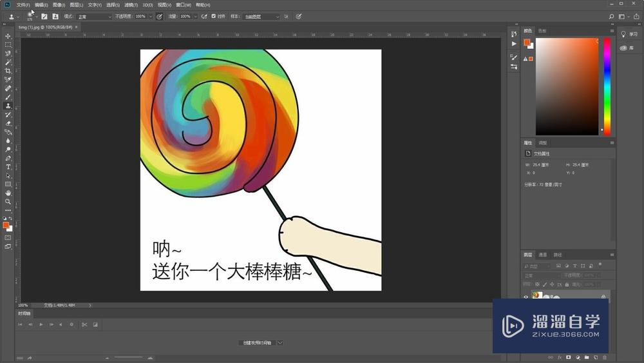The image size is (644, 363).
Task: Select the Pen tool
Action: point(8,158)
